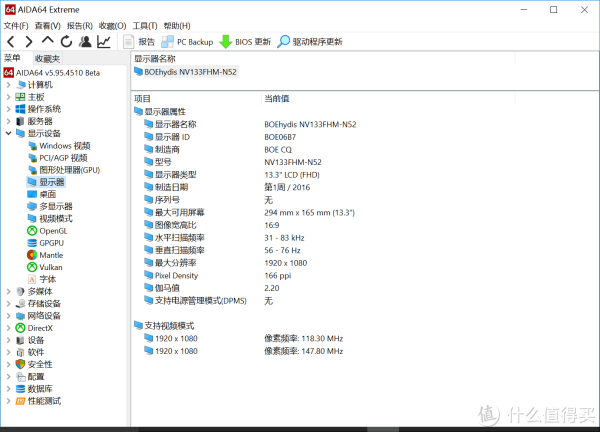Switch to the 菜单 tab
The height and width of the screenshot is (432, 600).
pos(12,58)
